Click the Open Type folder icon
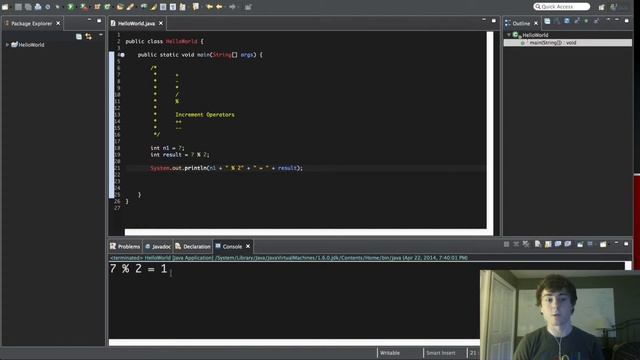Screen dimensions: 640x360 [120, 7]
